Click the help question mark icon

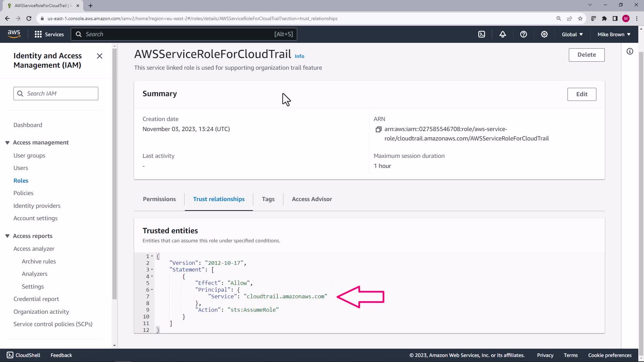[x=523, y=34]
